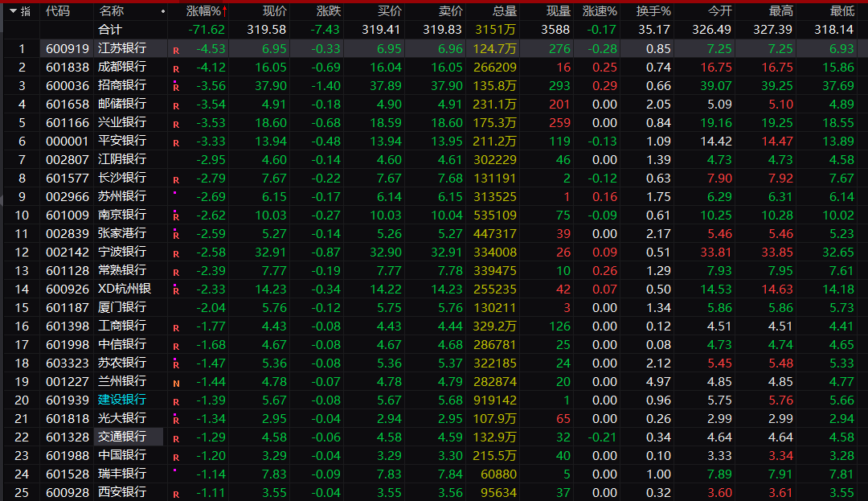Click the R marker for 江苏银行
This screenshot has width=868, height=501.
pos(176,51)
